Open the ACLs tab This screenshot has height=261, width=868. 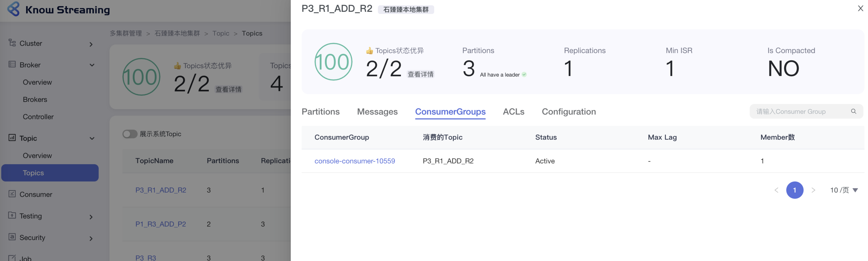pos(514,111)
